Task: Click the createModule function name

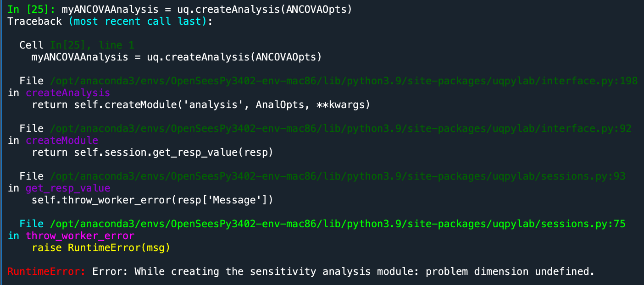Action: (x=62, y=140)
